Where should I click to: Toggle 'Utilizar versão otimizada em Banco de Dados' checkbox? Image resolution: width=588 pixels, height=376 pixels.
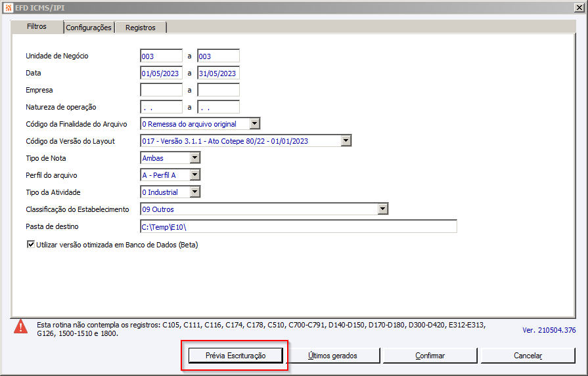click(31, 245)
